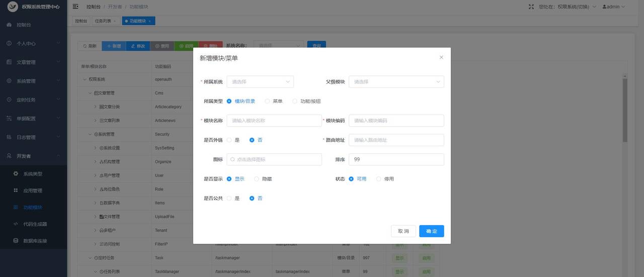Click the search icon inside the 图标 field
Screen dimensions: 644x277
(x=232, y=159)
